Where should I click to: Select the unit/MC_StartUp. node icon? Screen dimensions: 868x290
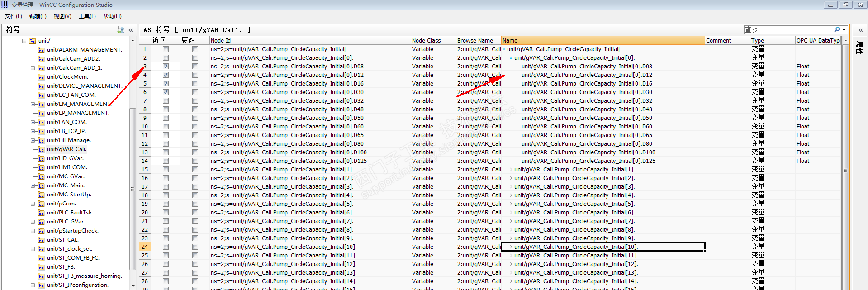41,195
